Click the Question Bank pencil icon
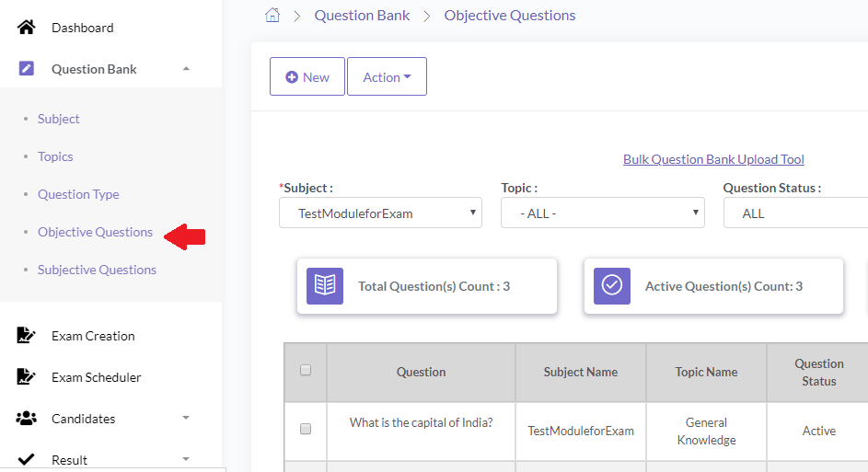The image size is (868, 472). (26, 69)
